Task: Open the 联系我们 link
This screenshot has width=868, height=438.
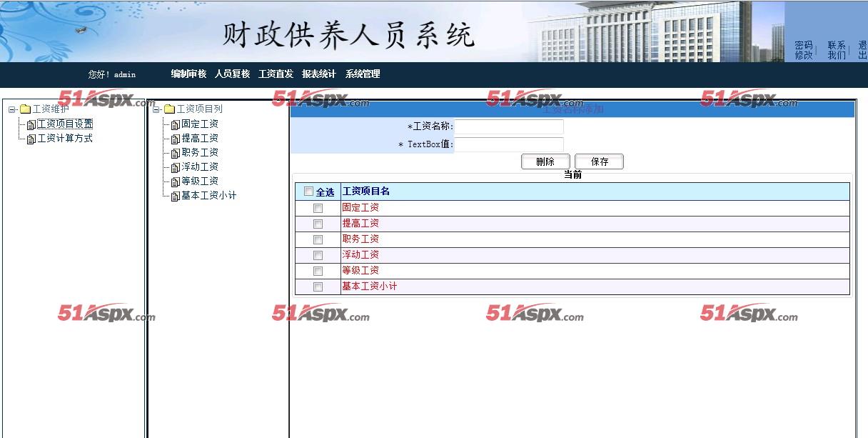Action: coord(837,50)
